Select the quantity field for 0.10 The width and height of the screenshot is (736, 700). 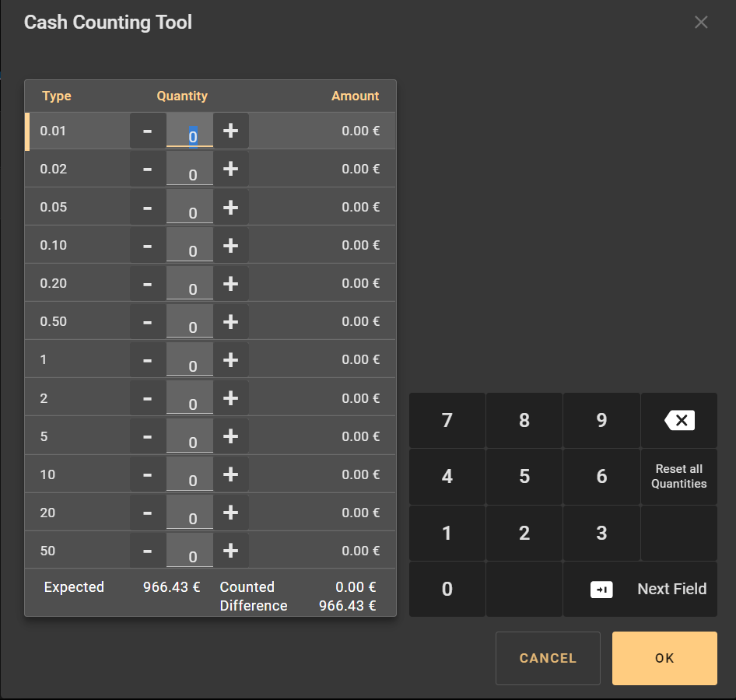(190, 246)
